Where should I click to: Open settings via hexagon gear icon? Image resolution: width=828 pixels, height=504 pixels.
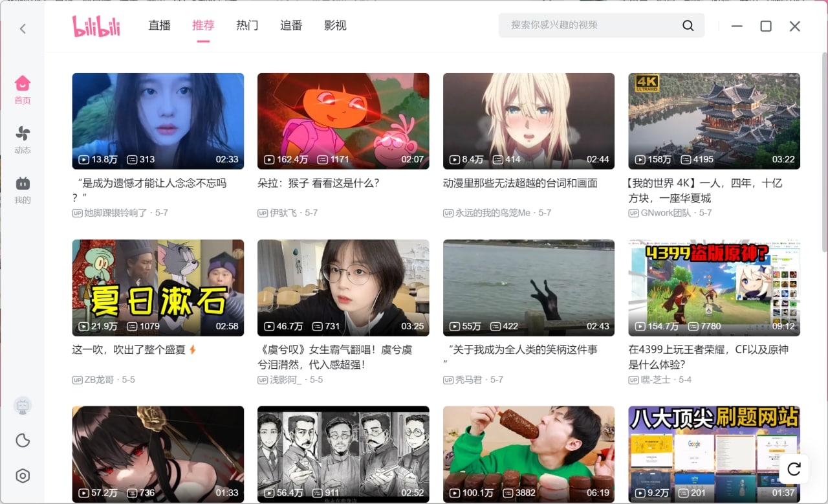click(x=23, y=476)
